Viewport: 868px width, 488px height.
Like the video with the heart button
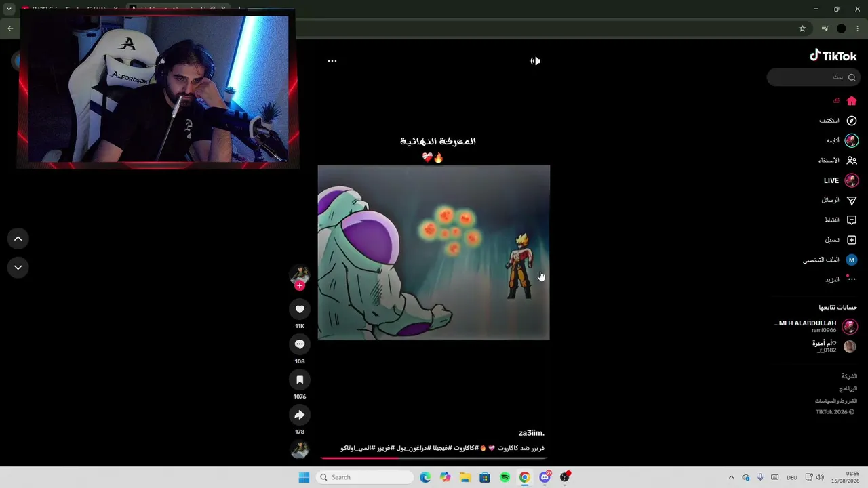[300, 309]
